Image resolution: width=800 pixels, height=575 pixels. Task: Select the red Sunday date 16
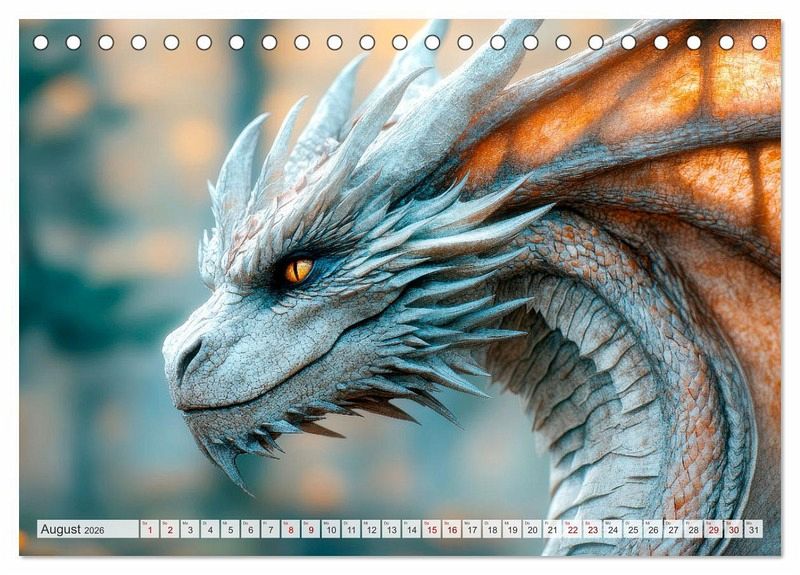click(x=452, y=529)
